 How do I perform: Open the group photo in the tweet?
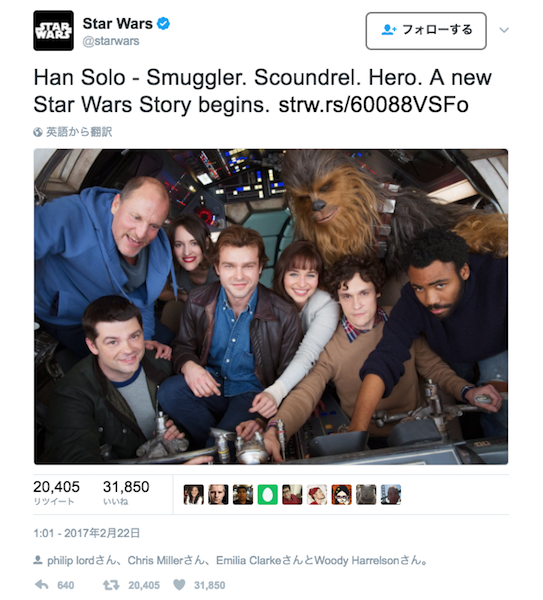[271, 307]
